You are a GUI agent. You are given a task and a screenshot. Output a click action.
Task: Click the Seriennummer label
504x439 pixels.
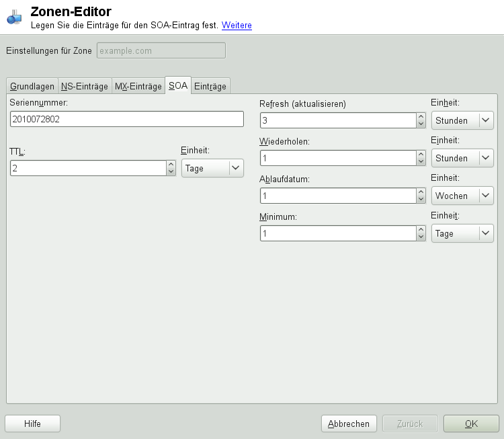tap(38, 103)
